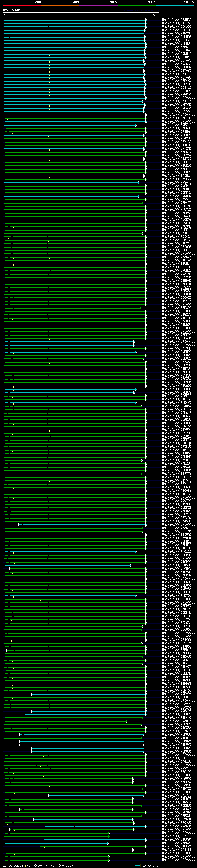Open the UniRef100_A8JHC3 hit link
Screen dimensions: 197x868
coord(176,20)
